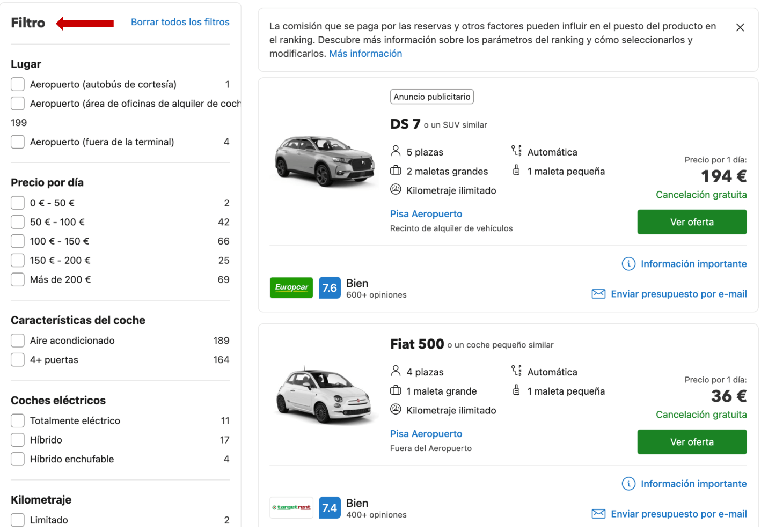Click the 7.6 rating badge
Image resolution: width=761 pixels, height=532 pixels.
329,288
